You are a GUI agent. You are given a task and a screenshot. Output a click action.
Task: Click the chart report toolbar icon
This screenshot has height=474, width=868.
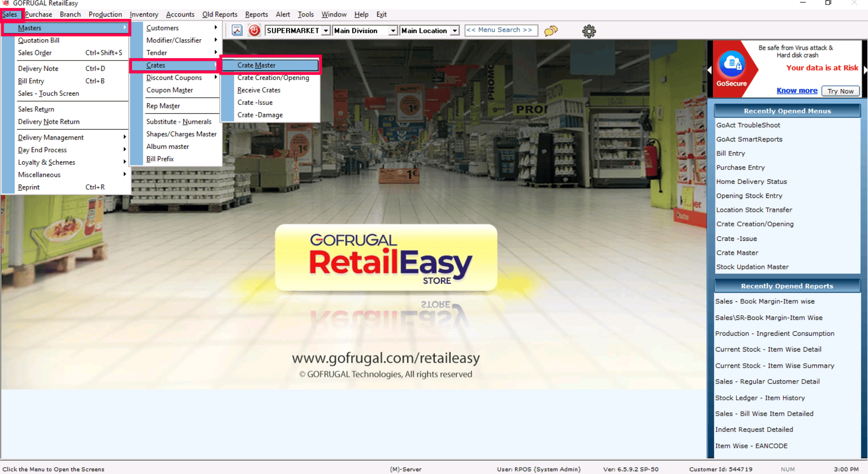237,31
